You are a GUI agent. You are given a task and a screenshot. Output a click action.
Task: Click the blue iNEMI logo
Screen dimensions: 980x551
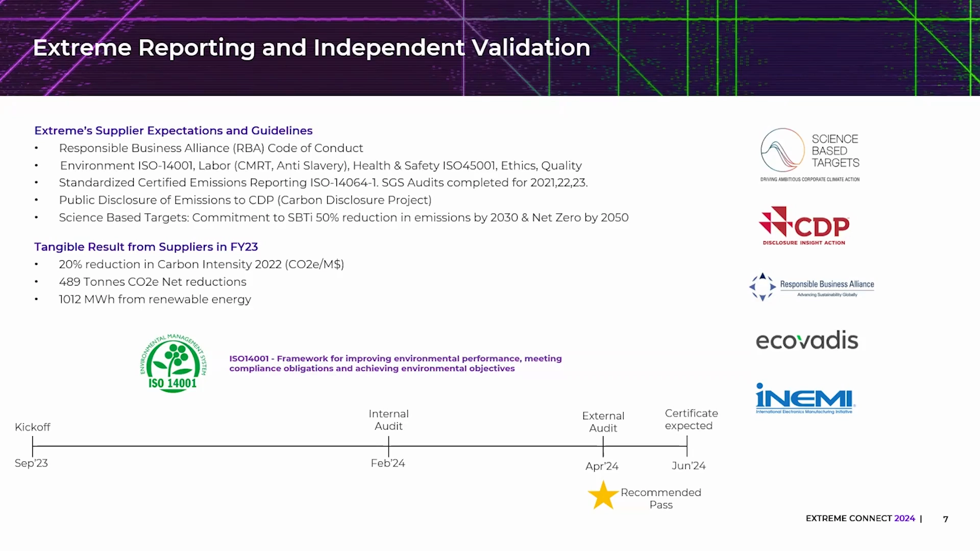click(x=804, y=398)
